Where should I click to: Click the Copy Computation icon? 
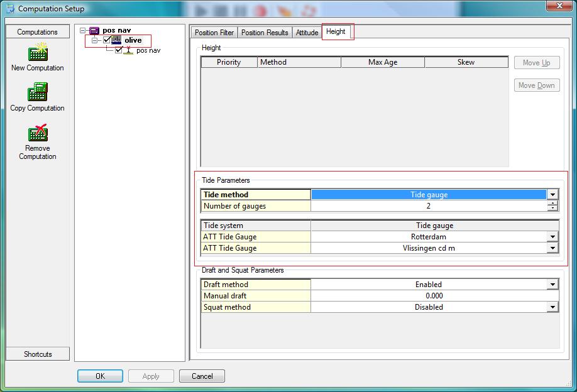38,93
